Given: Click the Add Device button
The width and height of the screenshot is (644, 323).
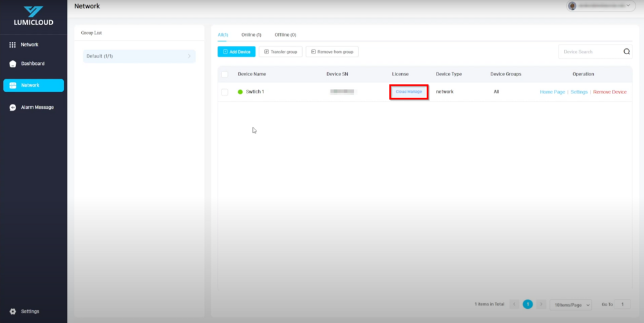Looking at the screenshot, I should [x=236, y=52].
